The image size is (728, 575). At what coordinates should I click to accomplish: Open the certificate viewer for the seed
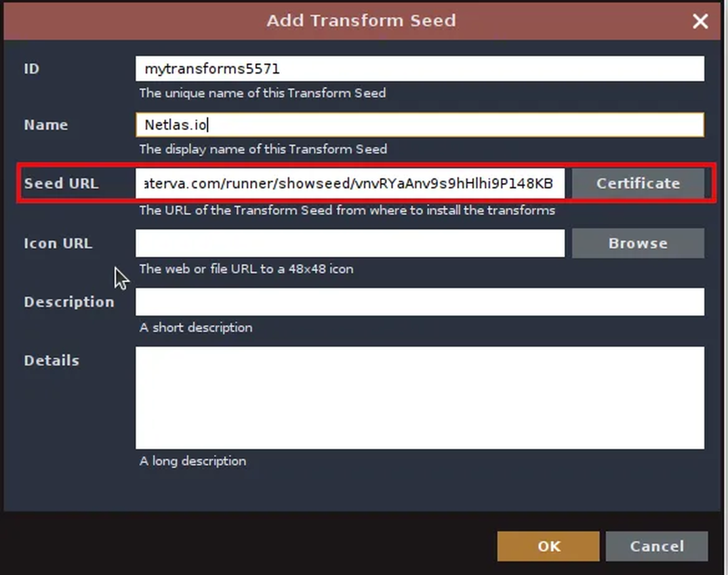637,183
